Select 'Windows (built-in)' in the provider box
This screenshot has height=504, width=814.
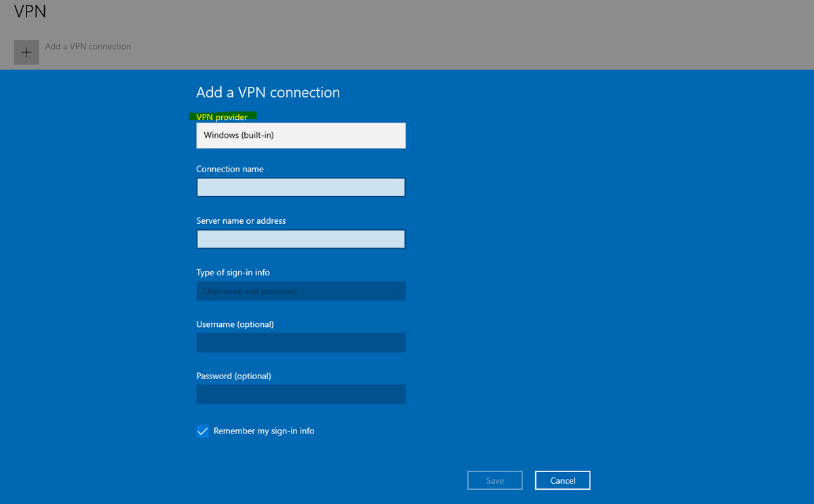tap(301, 135)
